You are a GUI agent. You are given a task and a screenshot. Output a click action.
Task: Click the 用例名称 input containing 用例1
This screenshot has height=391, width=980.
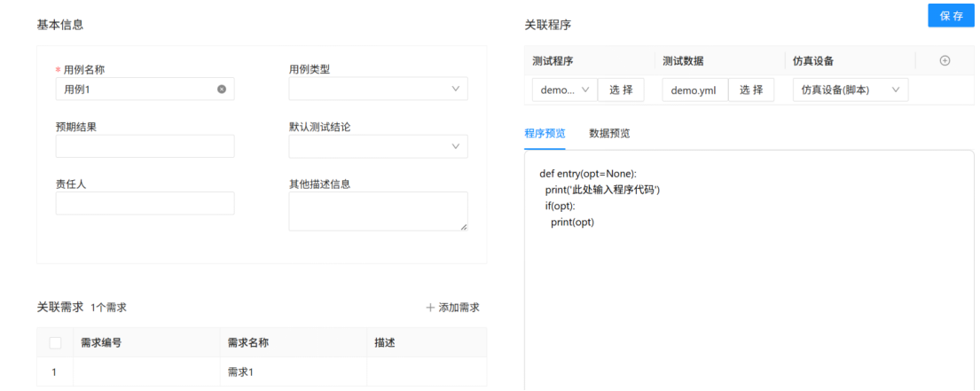click(145, 89)
